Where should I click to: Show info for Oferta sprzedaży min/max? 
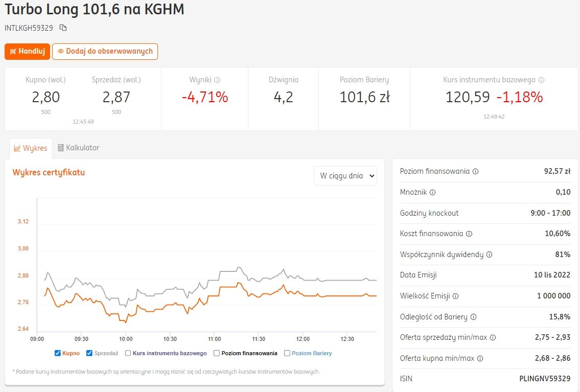[493, 338]
